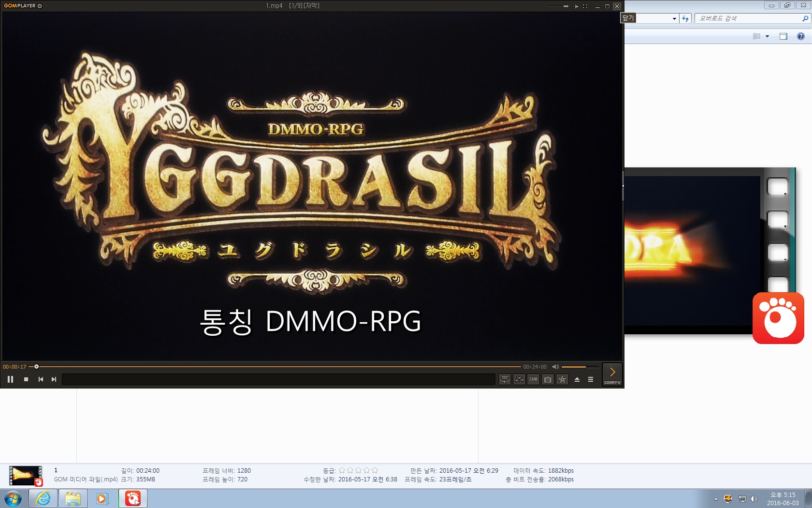The height and width of the screenshot is (508, 812).
Task: Click the network icon in system tray
Action: pyautogui.click(x=742, y=499)
